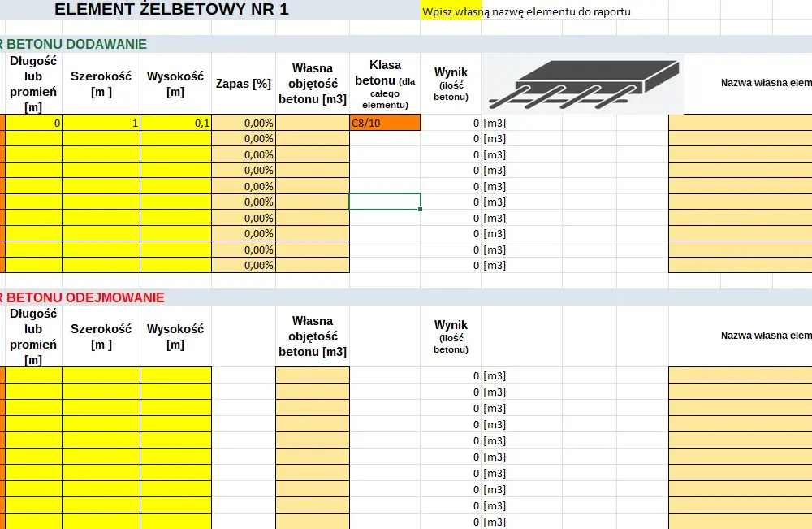
Task: Click the 'Wynik (ilość betonu)' header under ODEJMOWANIE
Action: point(451,336)
